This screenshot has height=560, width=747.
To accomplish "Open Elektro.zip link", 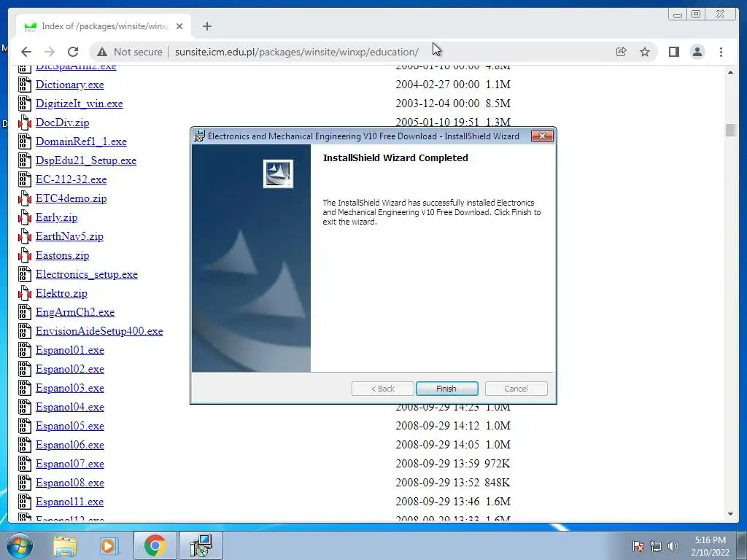I will [x=61, y=293].
